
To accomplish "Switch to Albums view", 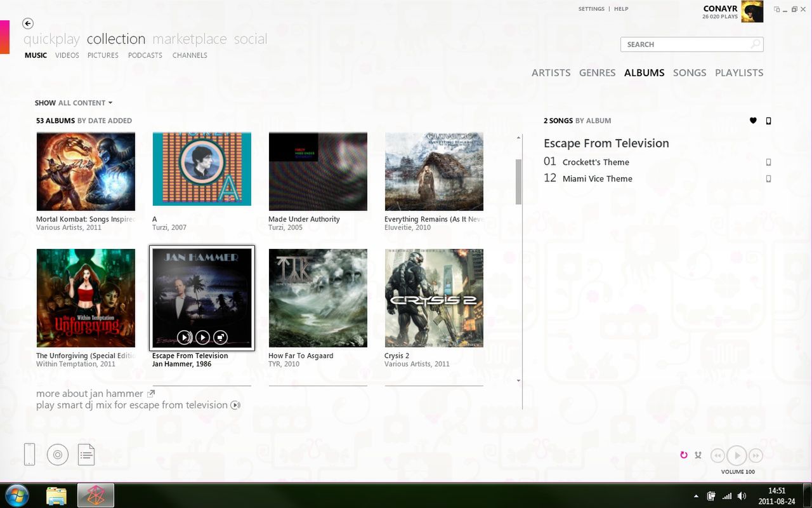I will point(644,72).
